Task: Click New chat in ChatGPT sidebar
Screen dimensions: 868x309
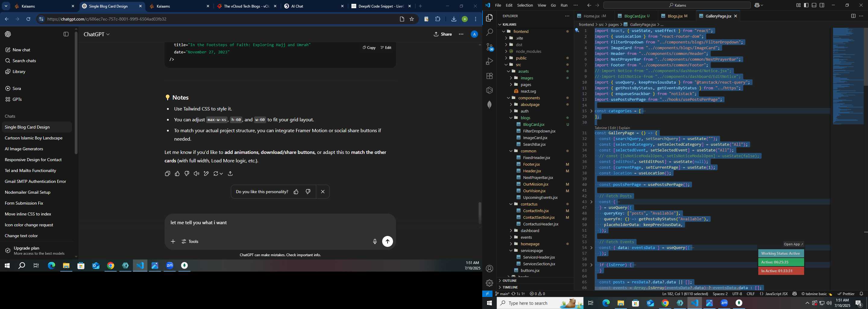Action: (21, 50)
